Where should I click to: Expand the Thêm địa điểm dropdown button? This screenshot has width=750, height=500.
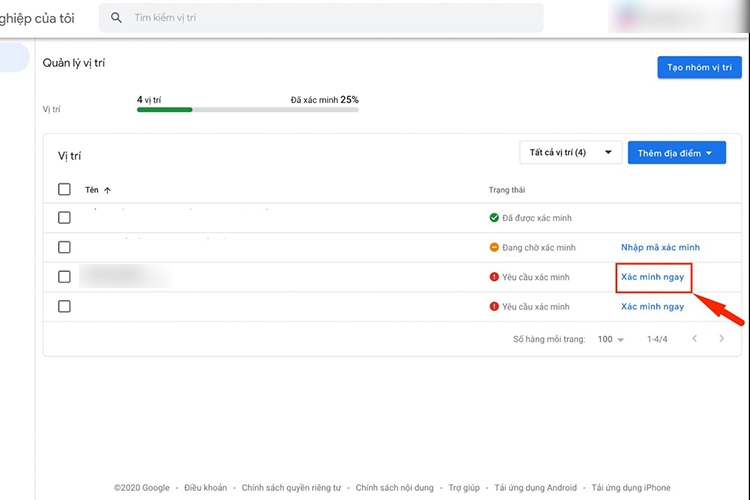[676, 153]
